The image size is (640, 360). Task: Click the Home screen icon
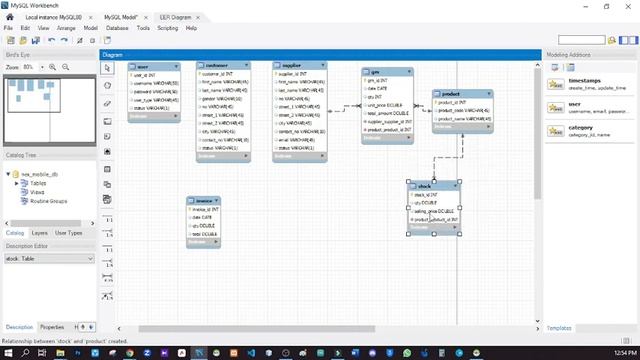point(10,17)
